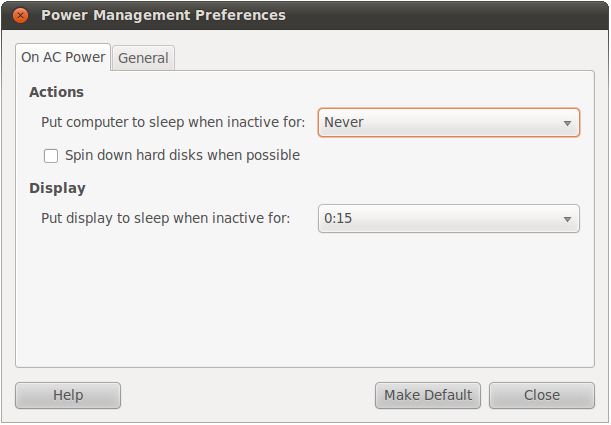Click the '0:15' value text
This screenshot has width=611, height=425.
pos(338,219)
